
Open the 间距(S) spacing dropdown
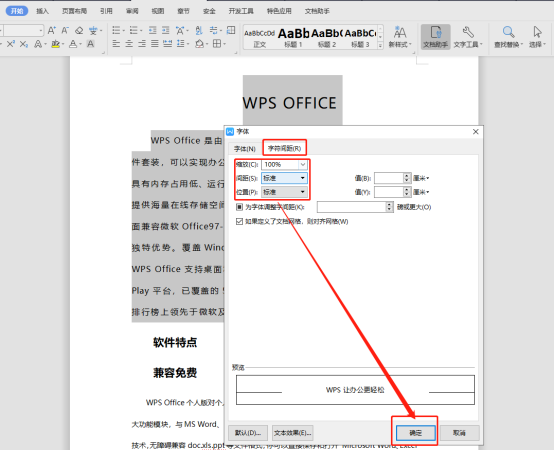[284, 178]
